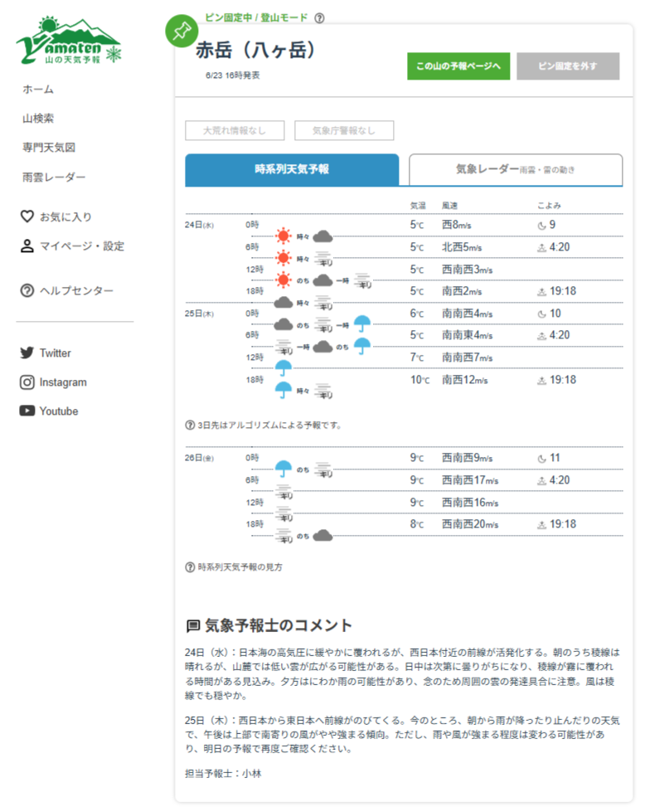The width and height of the screenshot is (645, 812).
Task: Click moon phase icon next to 11
Action: coord(541,459)
